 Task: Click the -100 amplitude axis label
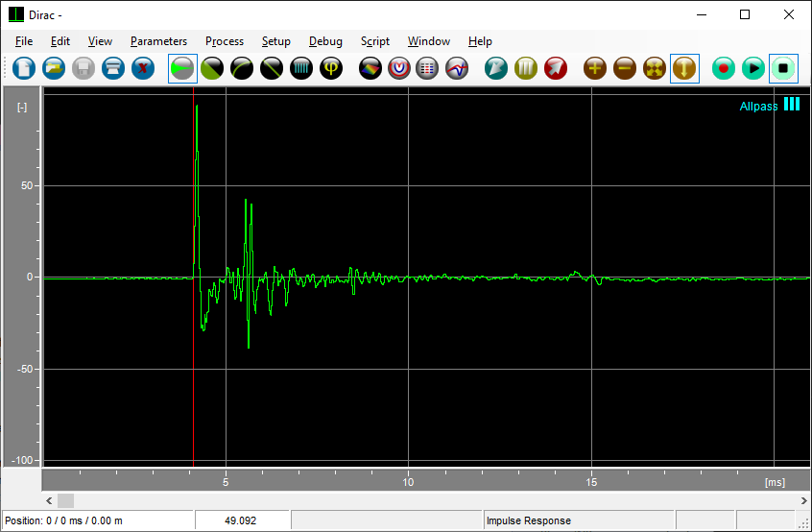click(22, 461)
